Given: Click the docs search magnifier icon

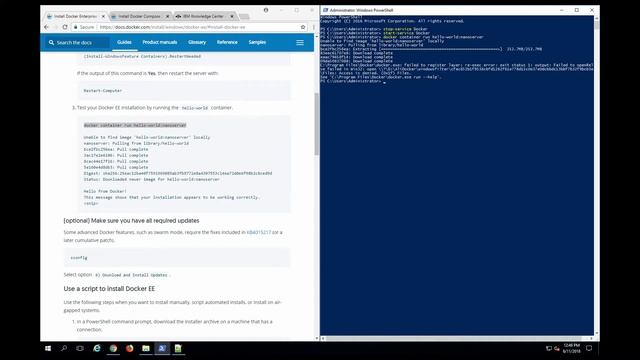Looking at the screenshot, I should [51, 42].
